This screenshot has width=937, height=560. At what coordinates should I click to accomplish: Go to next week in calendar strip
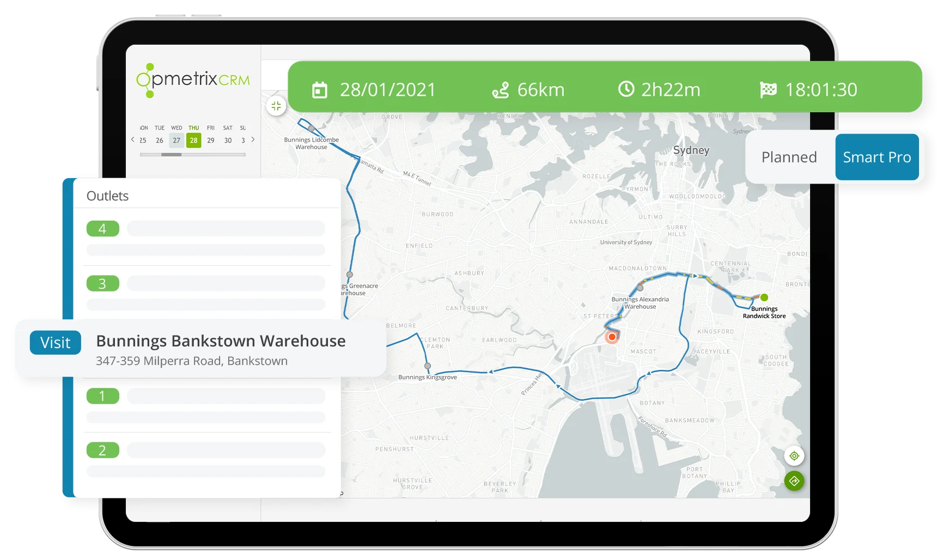pyautogui.click(x=253, y=140)
